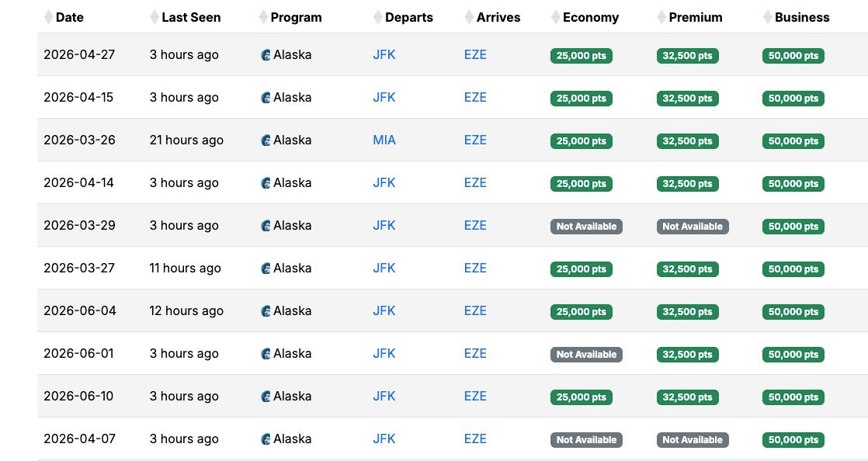This screenshot has width=868, height=461.
Task: Select 50,000 pts Business badge for 2026-03-29
Action: coord(793,227)
